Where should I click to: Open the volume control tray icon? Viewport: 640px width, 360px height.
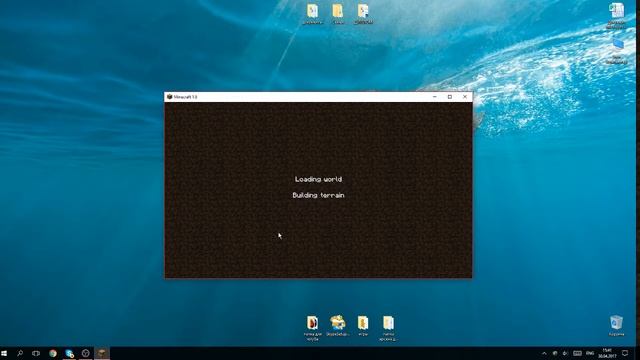click(565, 353)
